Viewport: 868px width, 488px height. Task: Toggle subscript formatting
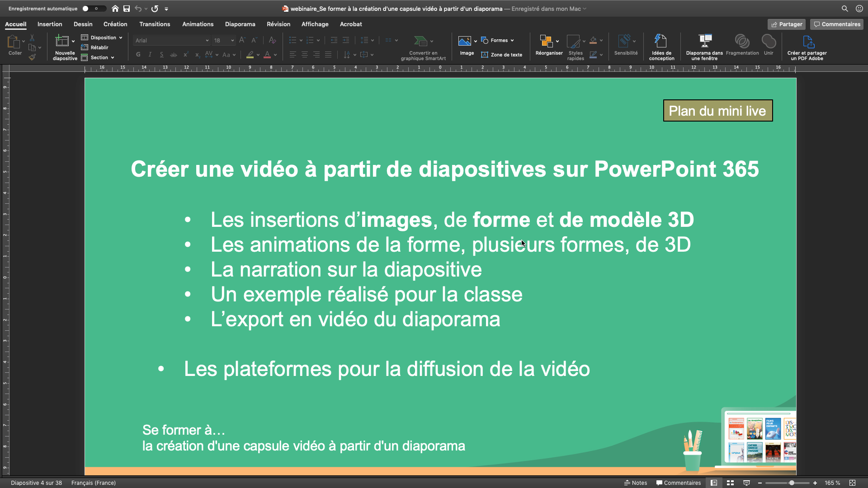point(197,55)
